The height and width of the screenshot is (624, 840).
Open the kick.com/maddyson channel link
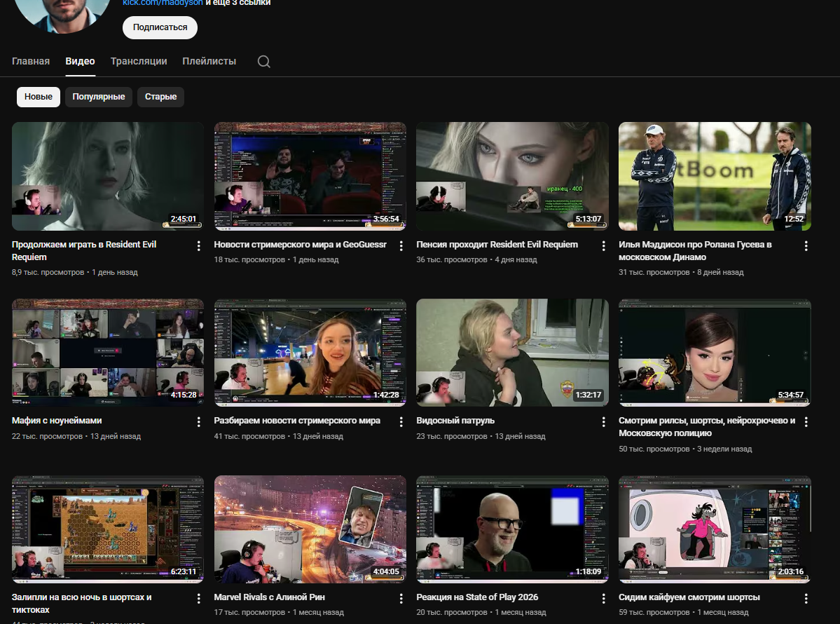[x=163, y=3]
